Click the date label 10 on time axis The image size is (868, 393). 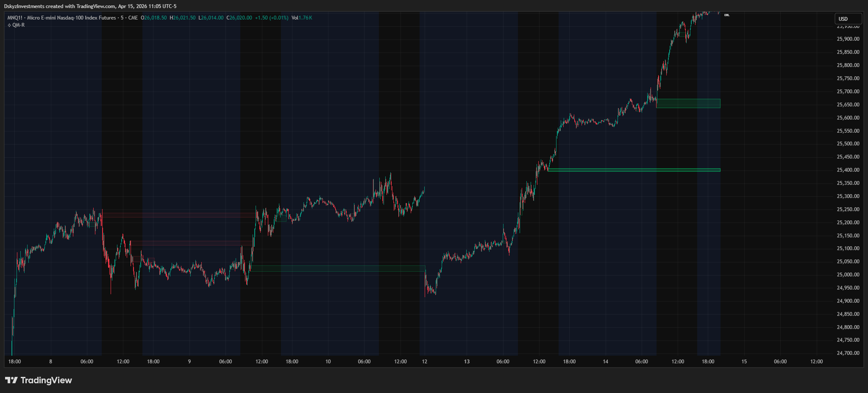tap(328, 362)
